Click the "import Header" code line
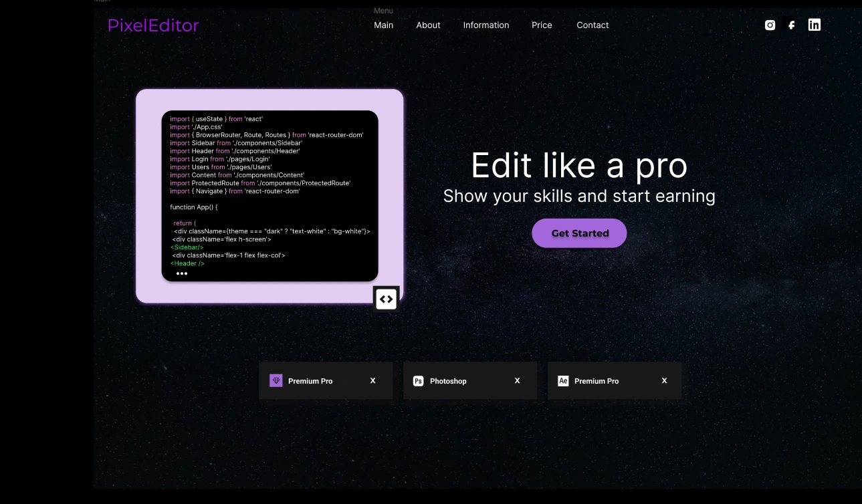Screen dimensions: 862x504 [235, 151]
